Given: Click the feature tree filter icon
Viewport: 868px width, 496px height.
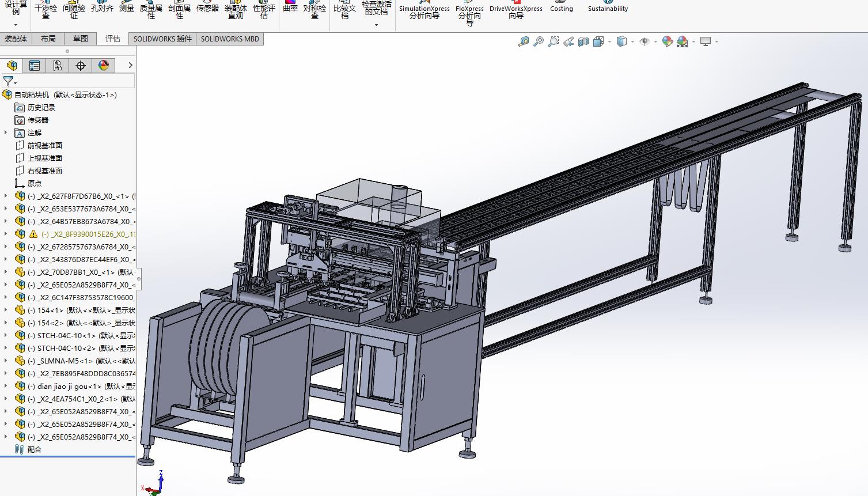Looking at the screenshot, I should pyautogui.click(x=8, y=81).
